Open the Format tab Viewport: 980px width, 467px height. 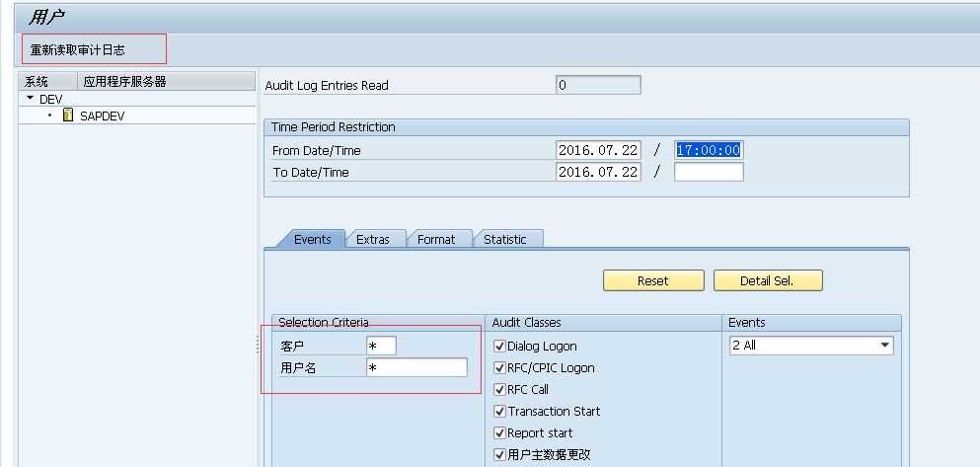click(436, 239)
